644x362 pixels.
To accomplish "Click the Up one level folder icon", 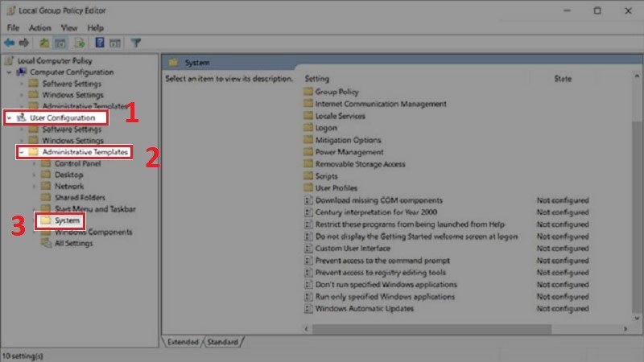I will tap(44, 43).
